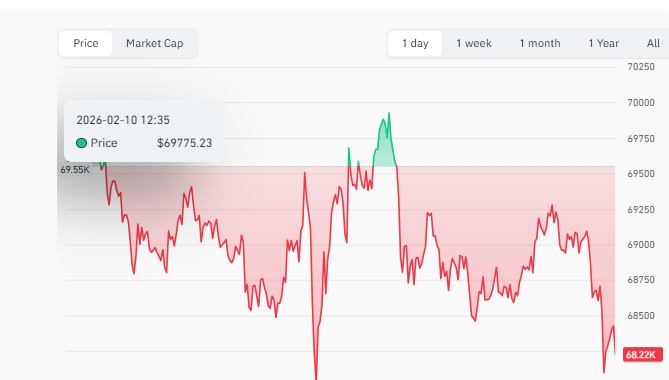Switch chart to 1 month range

pyautogui.click(x=540, y=43)
